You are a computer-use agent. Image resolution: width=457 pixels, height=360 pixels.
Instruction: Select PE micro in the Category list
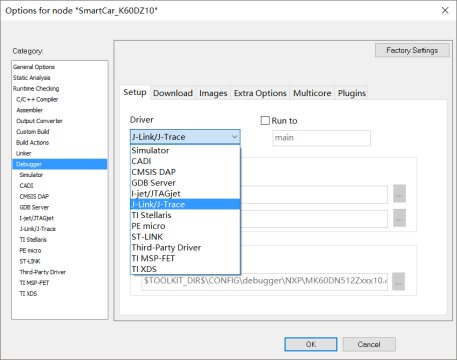(x=30, y=251)
